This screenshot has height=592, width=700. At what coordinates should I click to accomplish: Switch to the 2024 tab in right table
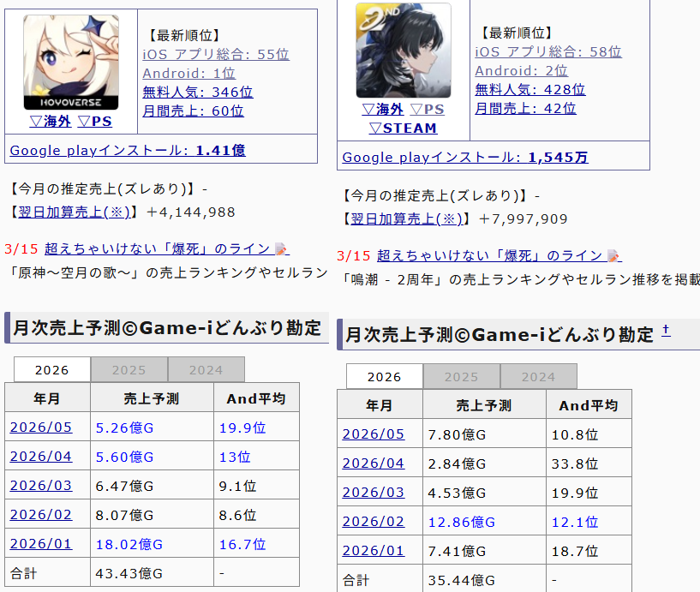pos(538,376)
